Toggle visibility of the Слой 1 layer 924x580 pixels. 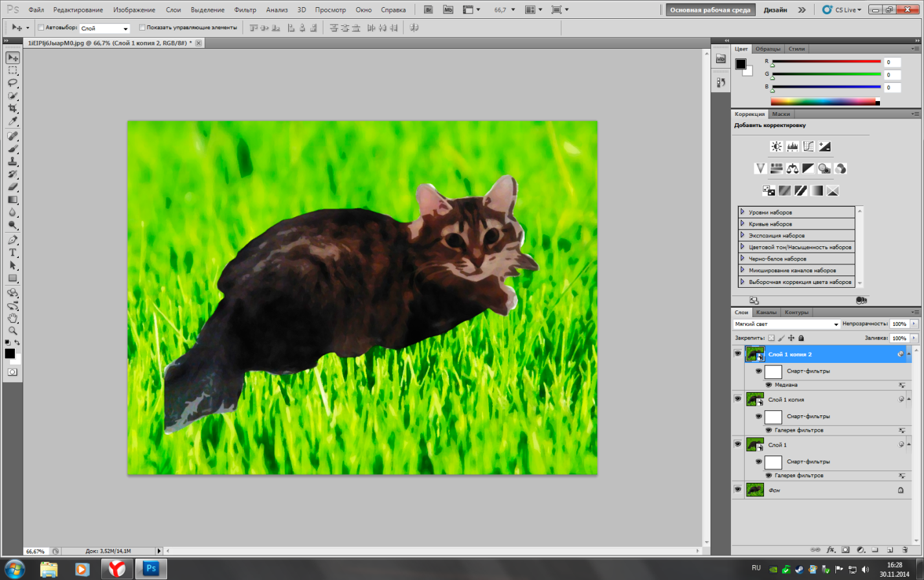(x=738, y=445)
